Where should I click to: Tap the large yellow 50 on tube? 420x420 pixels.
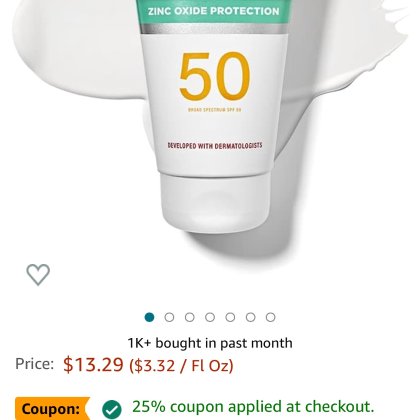215,76
